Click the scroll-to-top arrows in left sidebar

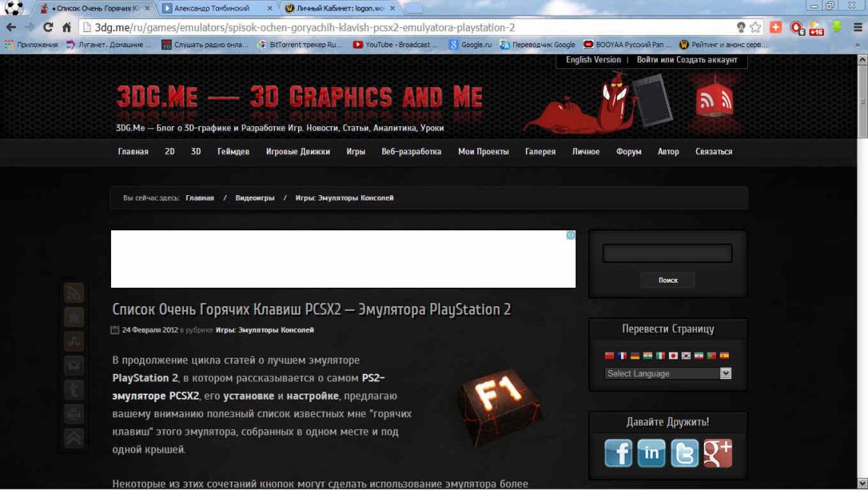(74, 438)
